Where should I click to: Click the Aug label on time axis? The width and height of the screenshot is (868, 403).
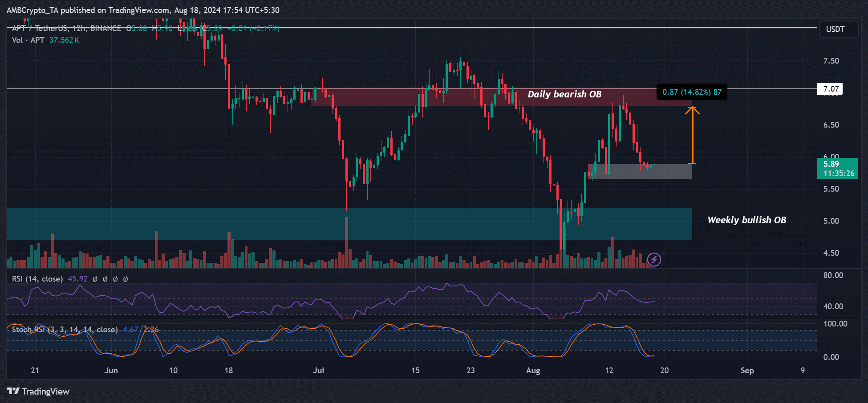(x=533, y=371)
